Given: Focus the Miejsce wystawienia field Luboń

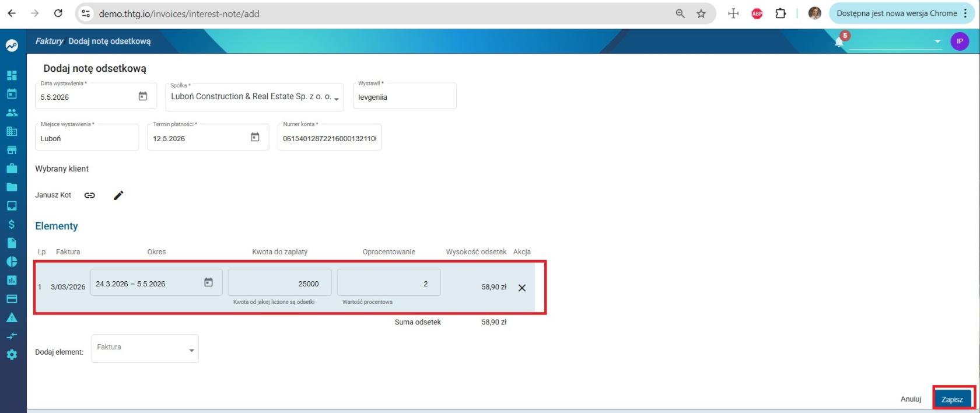Looking at the screenshot, I should click(87, 137).
